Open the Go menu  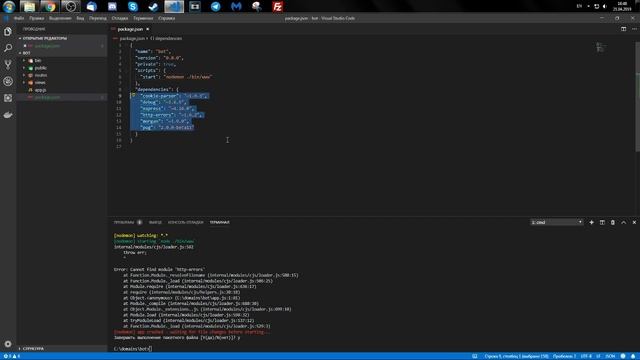coord(98,18)
